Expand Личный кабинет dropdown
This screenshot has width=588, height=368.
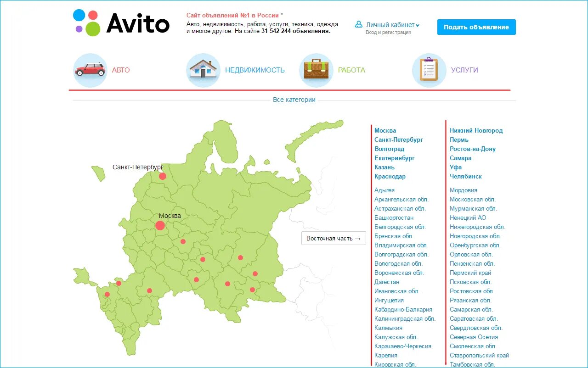(x=393, y=25)
